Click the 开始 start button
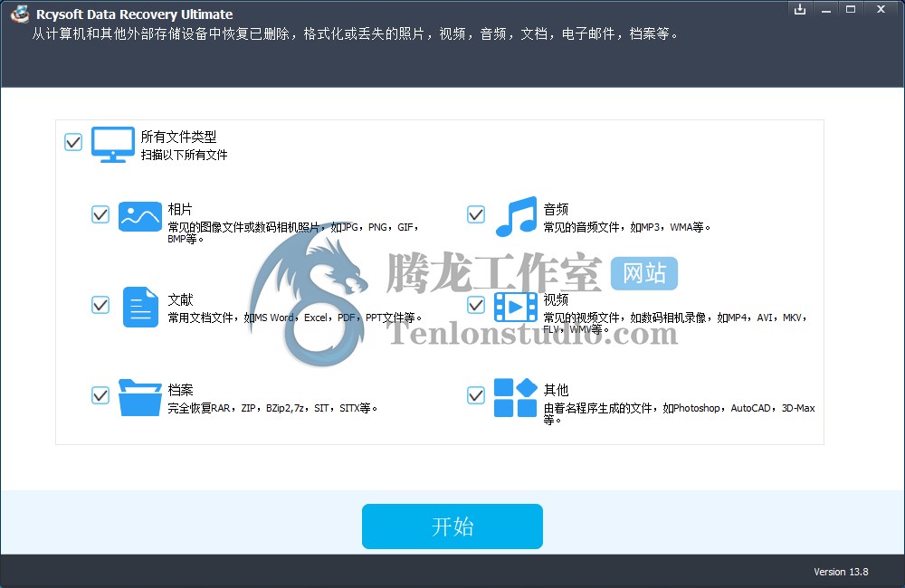 pyautogui.click(x=452, y=526)
